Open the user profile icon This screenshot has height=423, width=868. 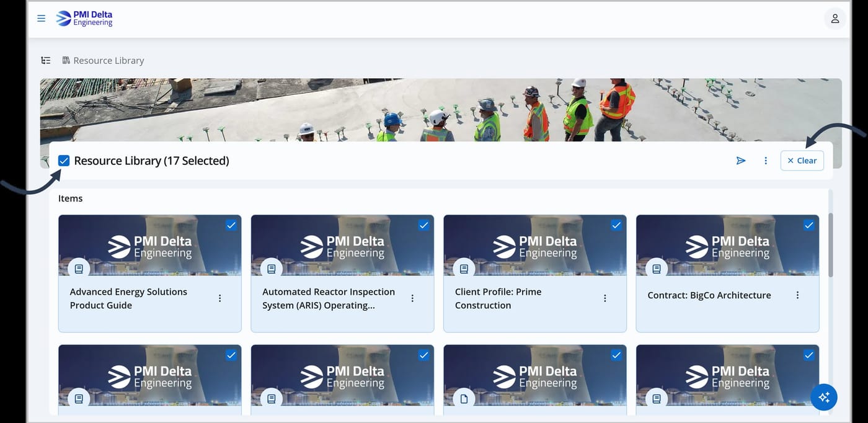point(835,19)
